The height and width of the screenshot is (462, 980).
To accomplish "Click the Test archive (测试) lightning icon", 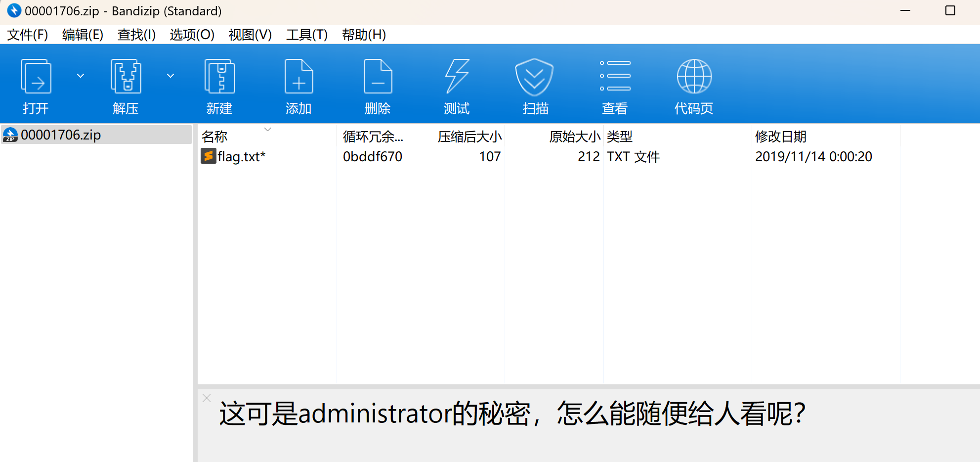I will point(457,77).
